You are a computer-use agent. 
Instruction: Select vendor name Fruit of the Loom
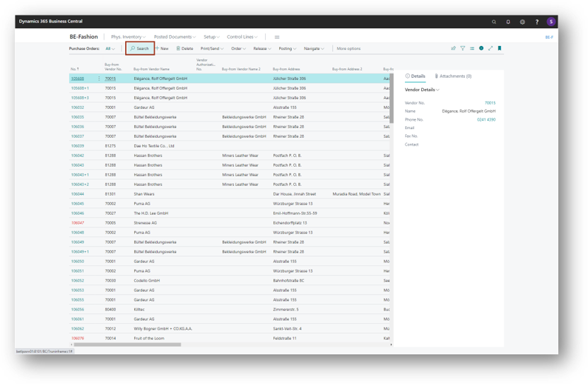pos(149,338)
